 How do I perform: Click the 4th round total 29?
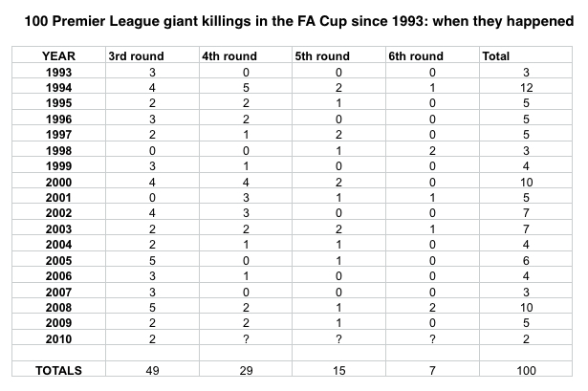(246, 370)
